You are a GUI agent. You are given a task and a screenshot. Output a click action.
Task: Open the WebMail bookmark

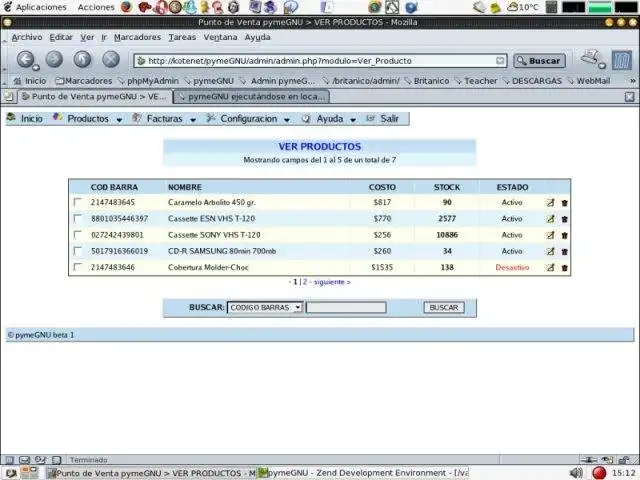[589, 81]
